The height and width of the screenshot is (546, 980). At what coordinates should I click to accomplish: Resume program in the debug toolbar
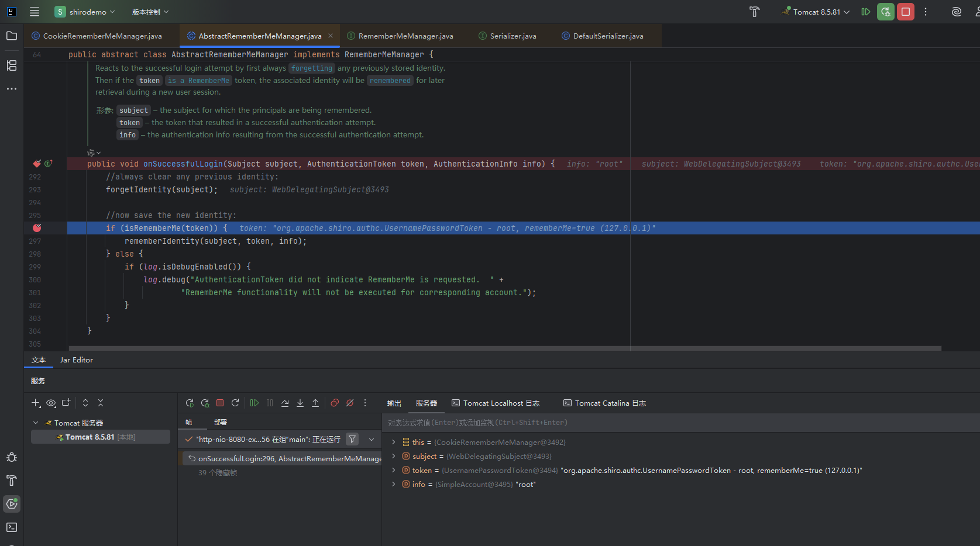click(255, 403)
